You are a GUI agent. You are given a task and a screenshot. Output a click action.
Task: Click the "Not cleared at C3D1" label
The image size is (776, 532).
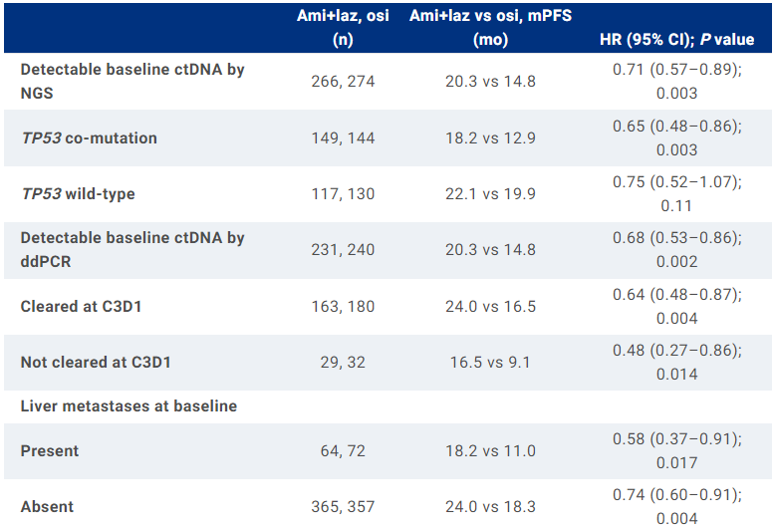point(96,363)
